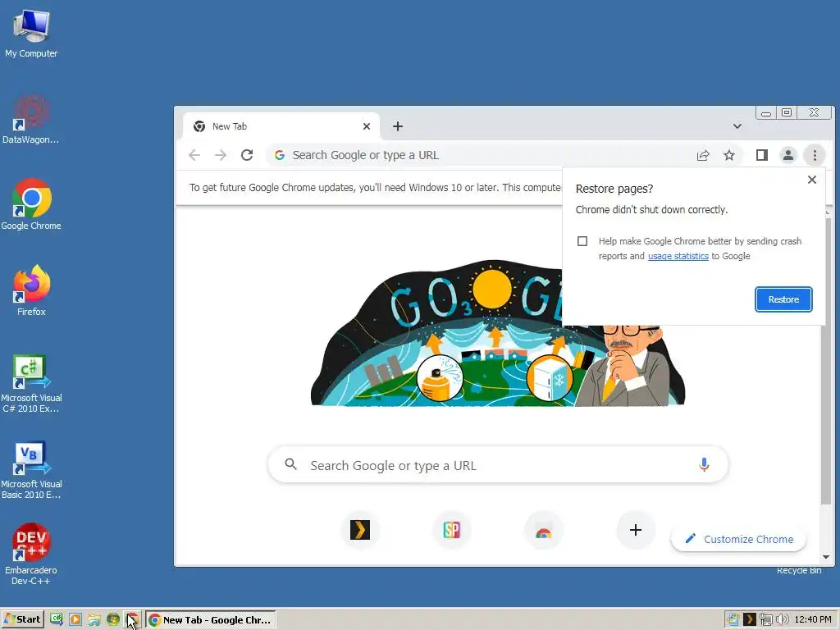
Task: Select DataWagon desktop shortcut
Action: point(30,120)
